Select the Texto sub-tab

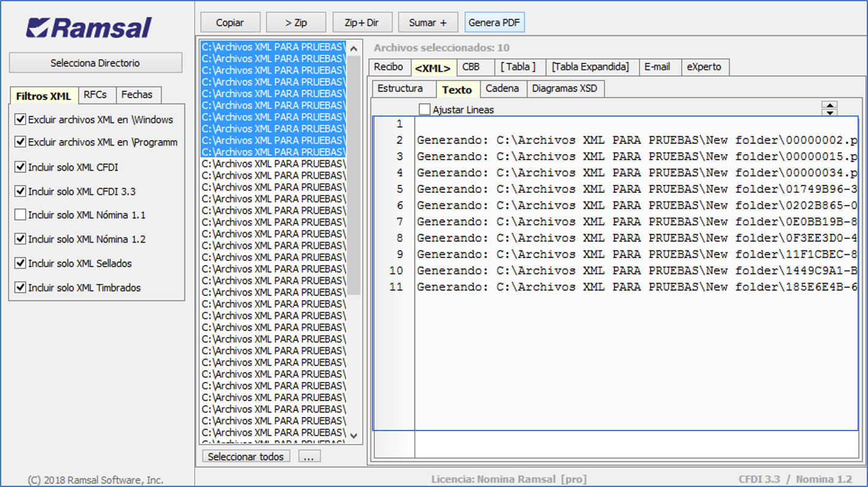(457, 90)
